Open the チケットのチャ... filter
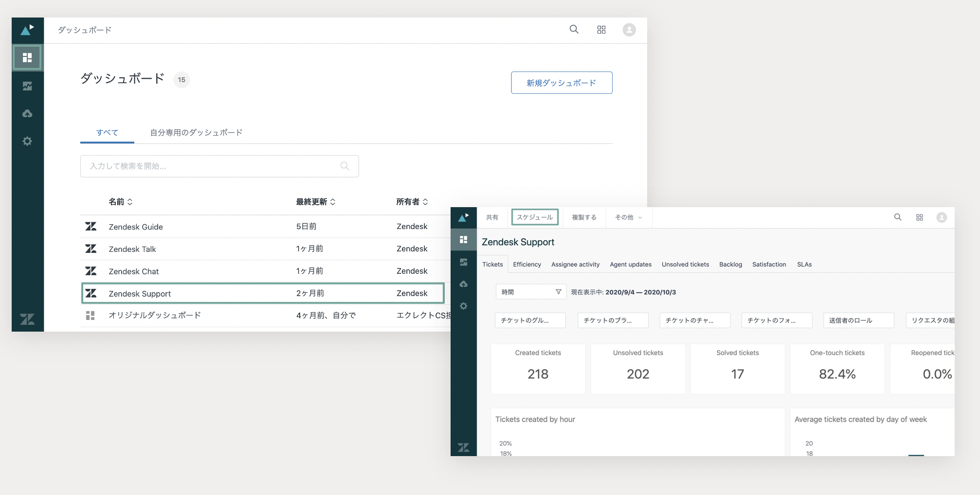Image resolution: width=980 pixels, height=495 pixels. (695, 320)
